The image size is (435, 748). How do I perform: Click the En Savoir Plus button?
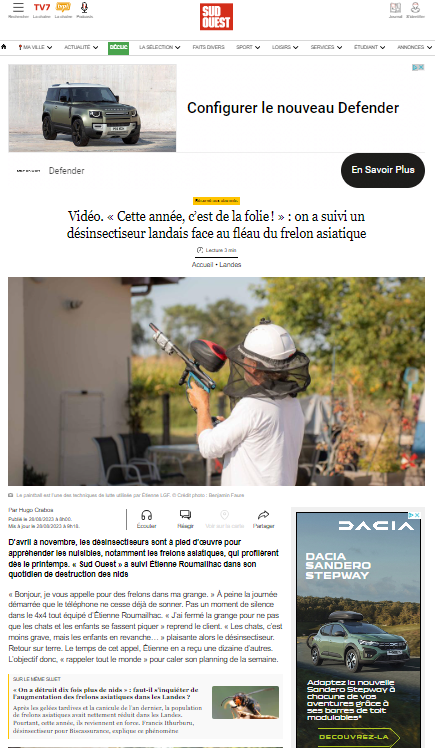point(383,170)
